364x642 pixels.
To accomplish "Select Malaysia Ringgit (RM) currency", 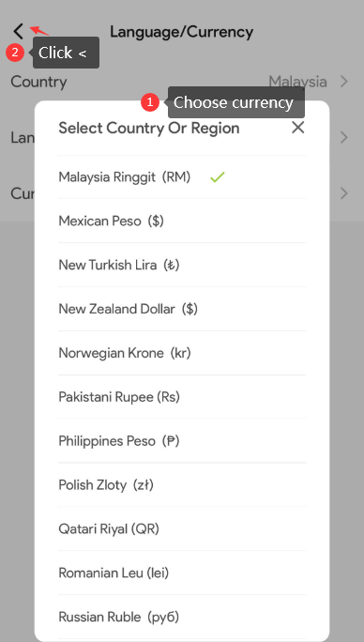I will point(182,177).
